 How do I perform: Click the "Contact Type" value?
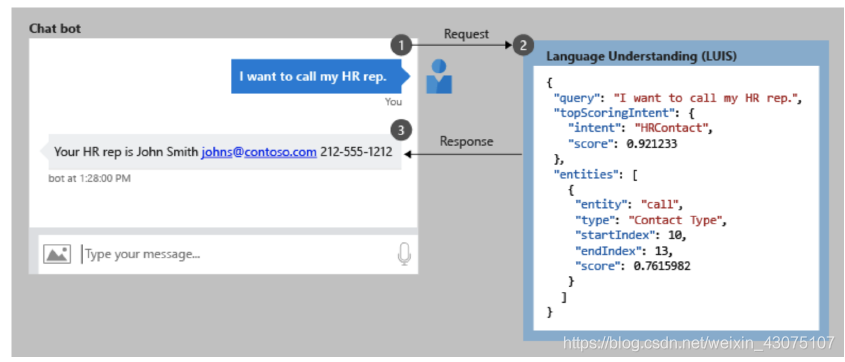[x=677, y=220]
